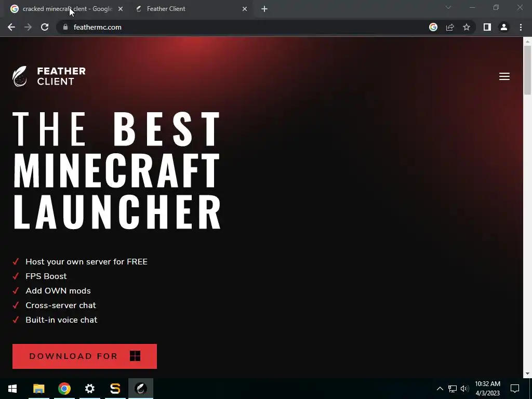Open the volume control in the tray
Image resolution: width=532 pixels, height=399 pixels.
[x=464, y=389]
